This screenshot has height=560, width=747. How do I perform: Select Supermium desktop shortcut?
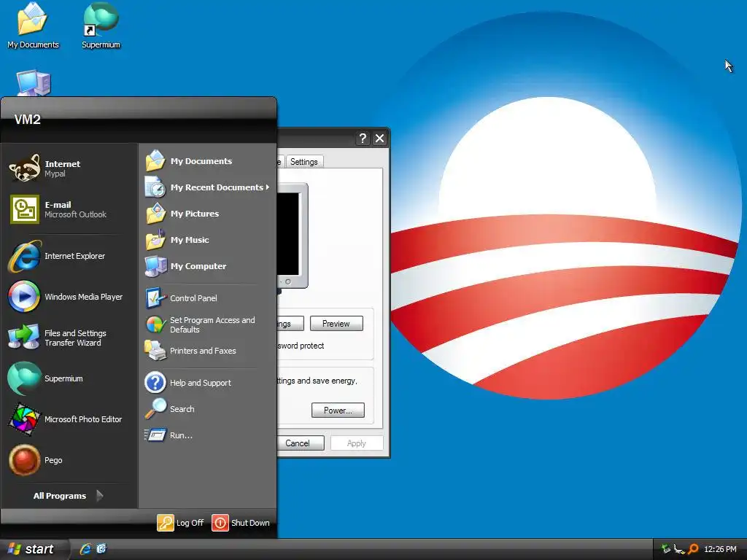101,26
